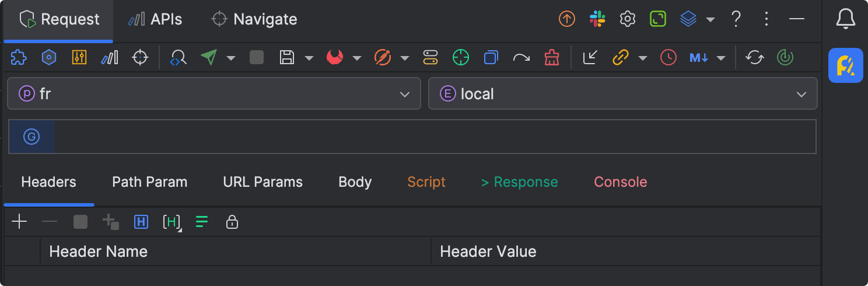Click the blue Markdown M↓ icon
The image size is (868, 286).
coord(699,57)
